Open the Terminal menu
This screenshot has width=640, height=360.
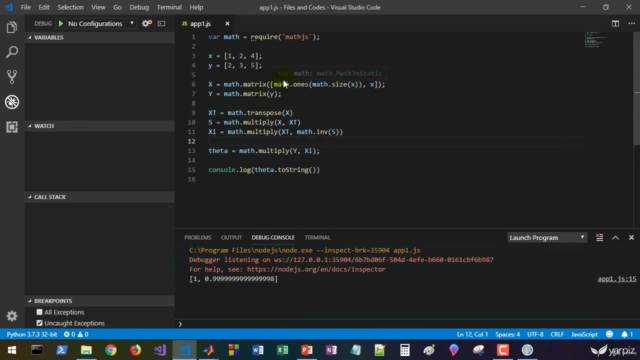[x=169, y=7]
